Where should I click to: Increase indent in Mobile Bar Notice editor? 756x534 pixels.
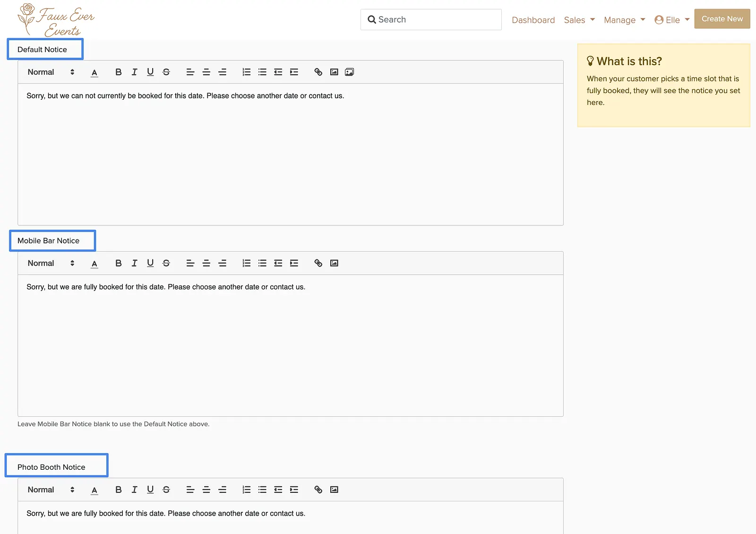point(294,263)
